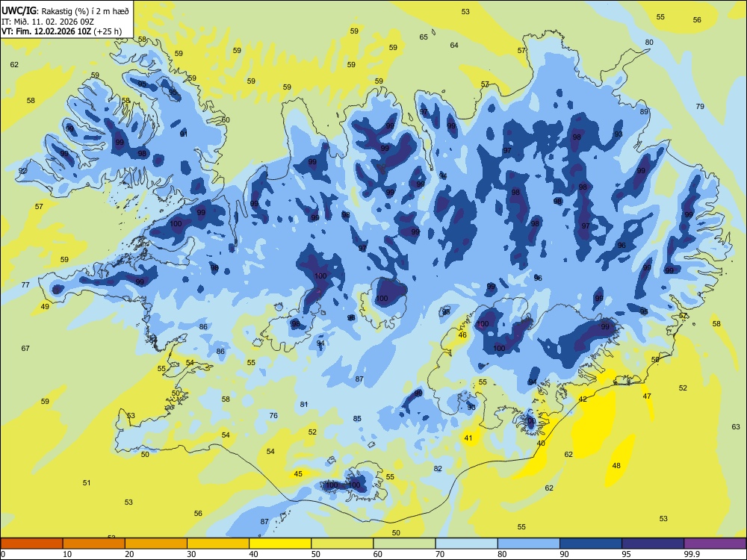747x560 pixels.
Task: Click the dark red-orange 0–10 legend swatch
Action: 31,544
